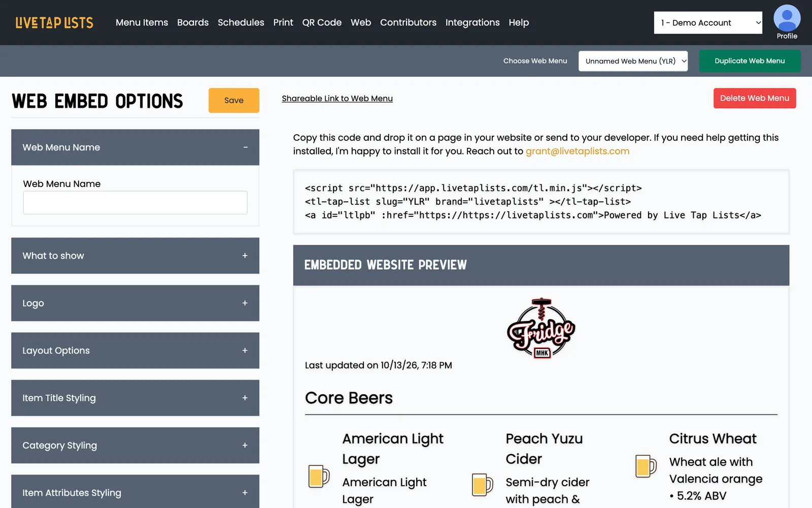This screenshot has height=508, width=812.
Task: Click the beer mug icon beside Peach Yuzu Cider
Action: pyautogui.click(x=482, y=484)
